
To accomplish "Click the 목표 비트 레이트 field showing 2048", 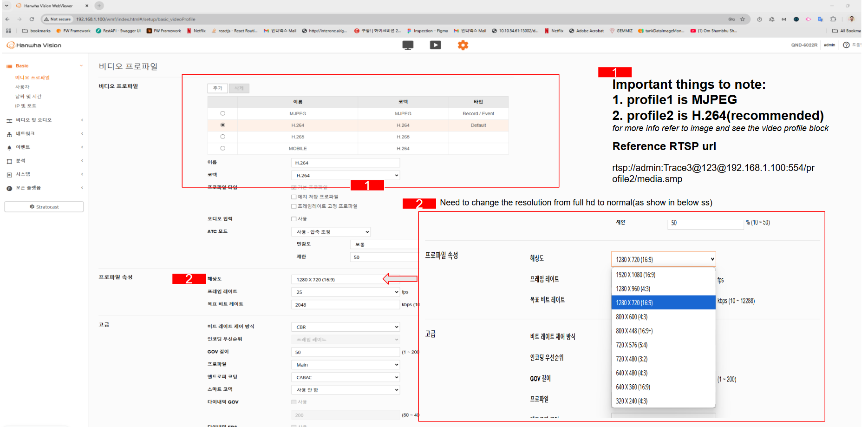I will click(x=345, y=305).
